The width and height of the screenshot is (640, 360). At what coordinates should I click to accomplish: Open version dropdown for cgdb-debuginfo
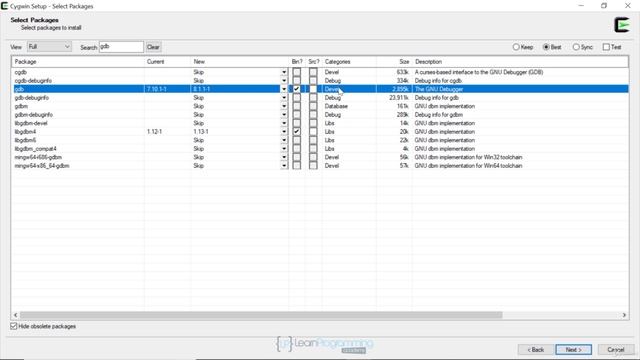284,81
